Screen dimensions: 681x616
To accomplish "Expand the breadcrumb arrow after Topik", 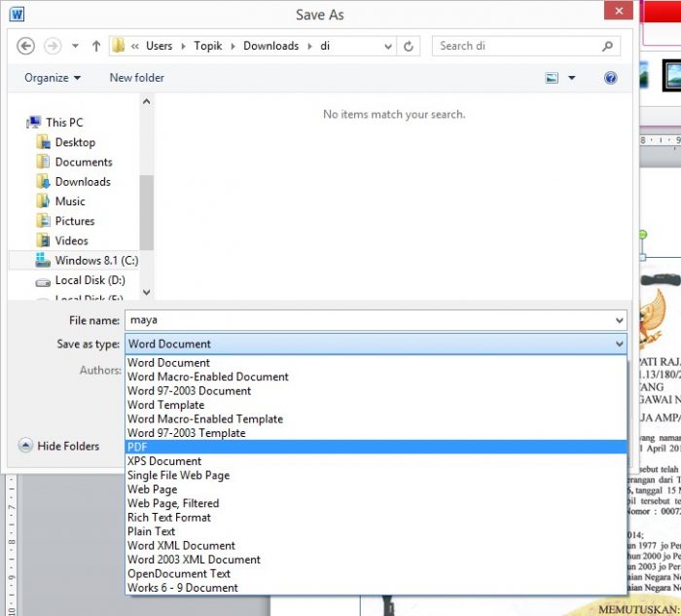I will point(233,46).
